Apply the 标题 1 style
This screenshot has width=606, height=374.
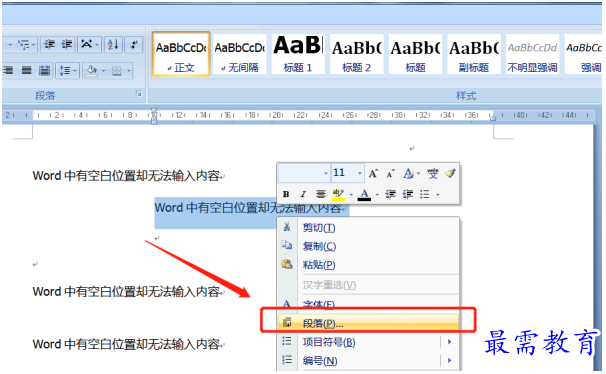298,54
